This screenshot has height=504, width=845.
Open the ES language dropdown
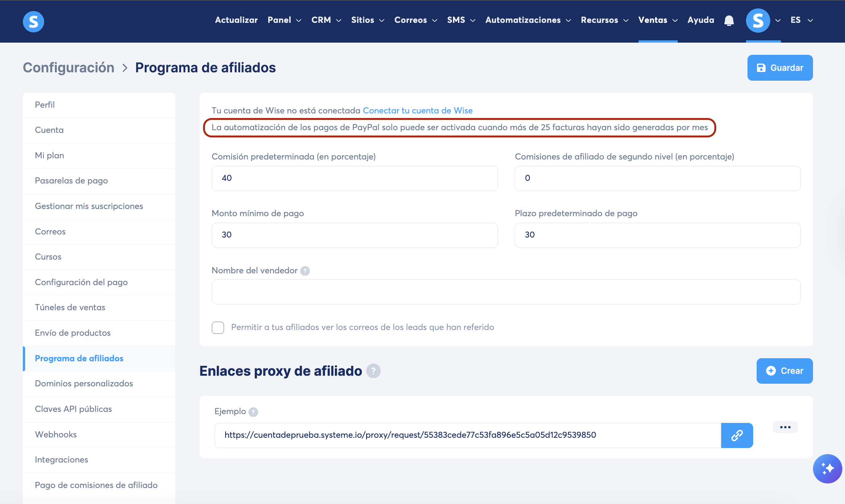click(802, 20)
